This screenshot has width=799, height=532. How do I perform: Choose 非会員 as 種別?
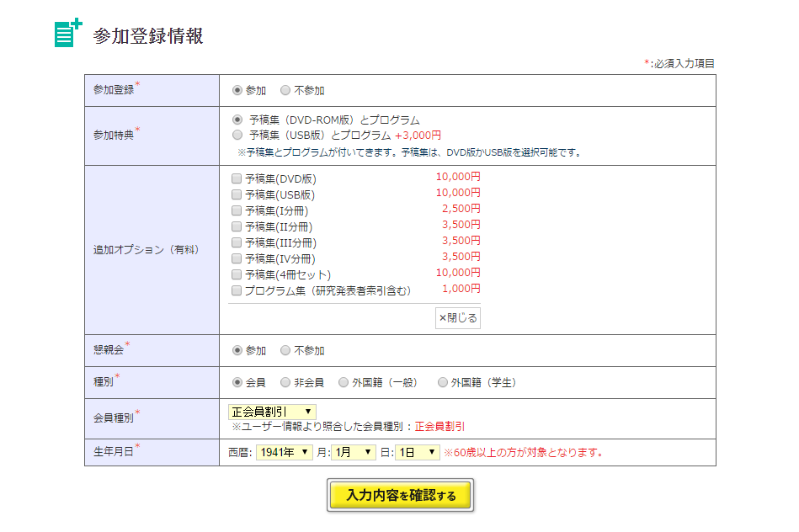(285, 382)
